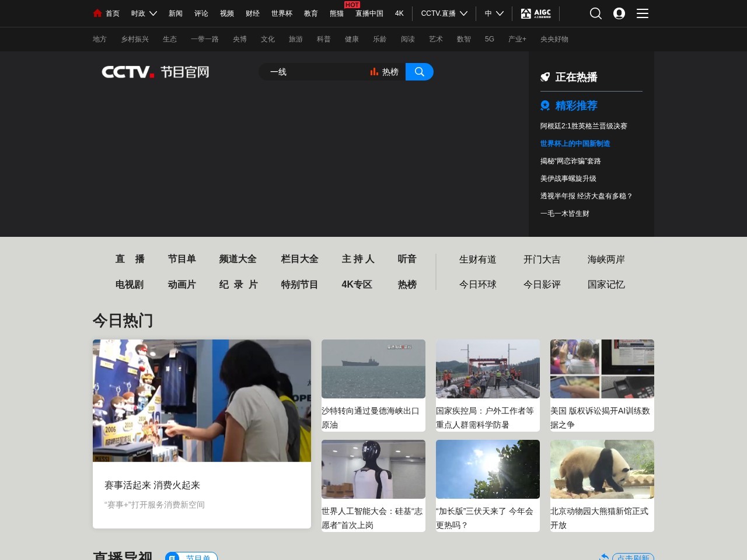
Task: Open the 今日影评 program
Action: pyautogui.click(x=542, y=285)
